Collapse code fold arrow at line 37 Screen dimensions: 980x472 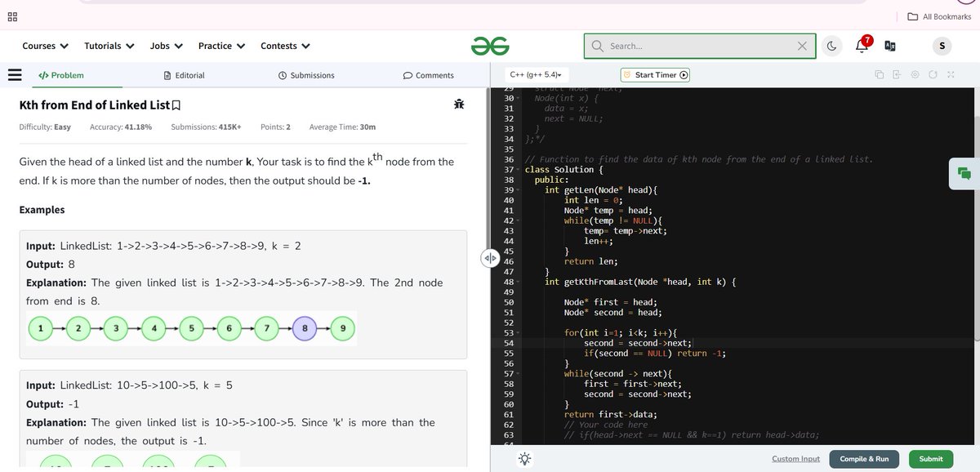pos(518,170)
